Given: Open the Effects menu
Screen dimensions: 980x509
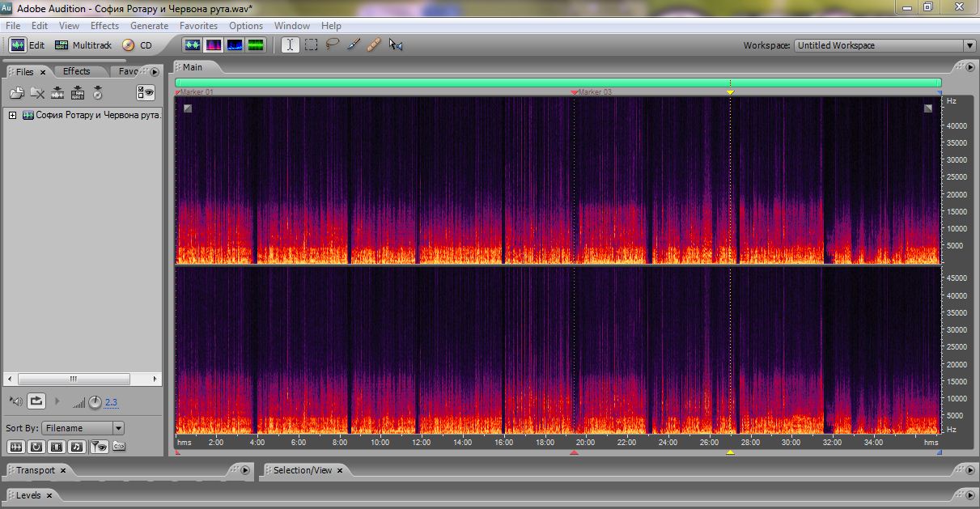Looking at the screenshot, I should (104, 26).
